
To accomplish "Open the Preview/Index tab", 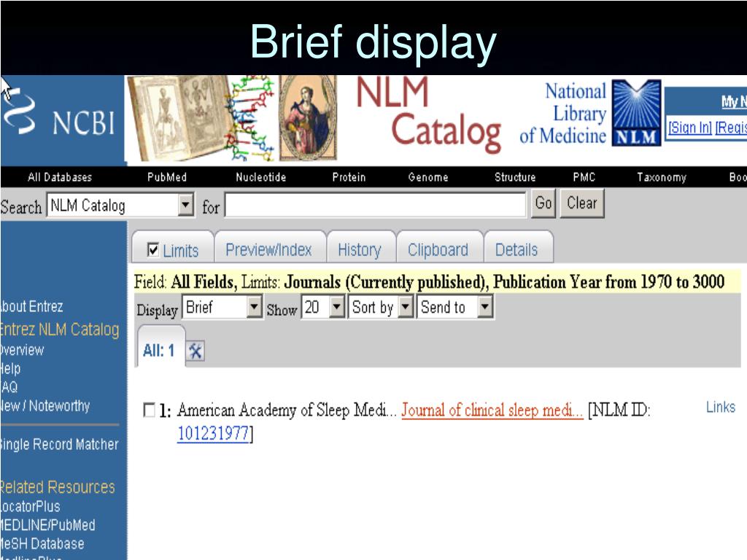I will pyautogui.click(x=270, y=248).
